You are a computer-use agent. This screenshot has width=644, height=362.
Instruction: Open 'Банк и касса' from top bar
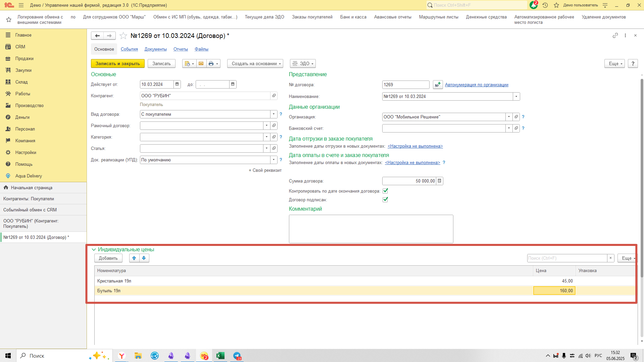(x=353, y=17)
